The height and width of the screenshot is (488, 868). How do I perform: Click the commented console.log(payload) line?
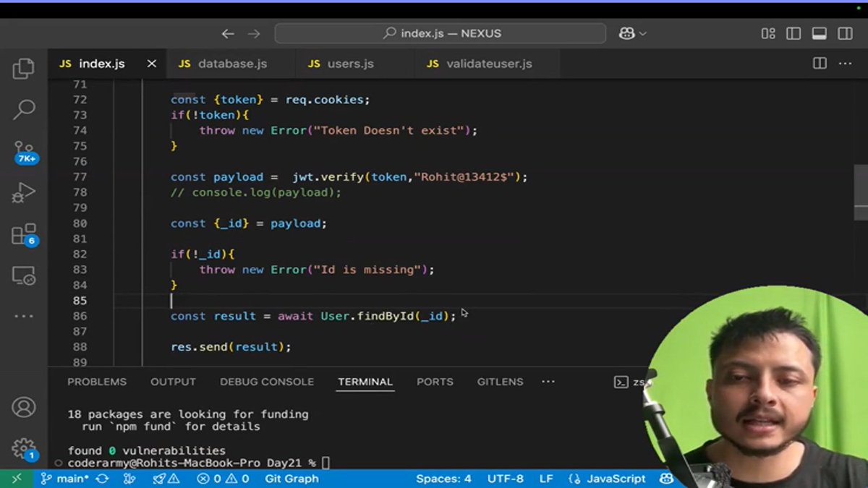(x=256, y=192)
